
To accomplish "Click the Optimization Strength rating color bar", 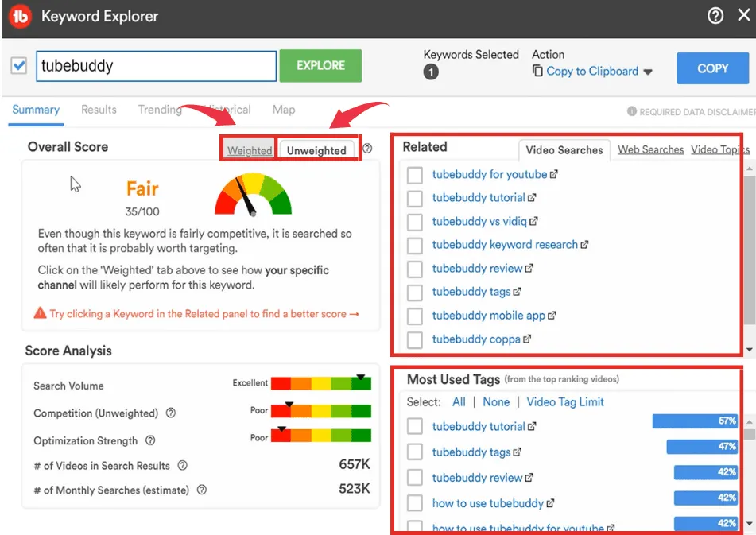I will click(321, 435).
